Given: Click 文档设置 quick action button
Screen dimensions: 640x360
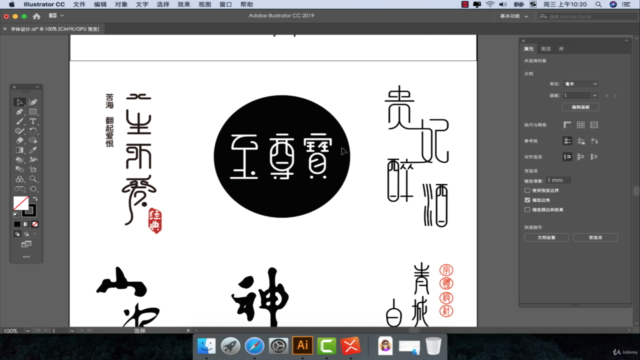Looking at the screenshot, I should click(546, 238).
